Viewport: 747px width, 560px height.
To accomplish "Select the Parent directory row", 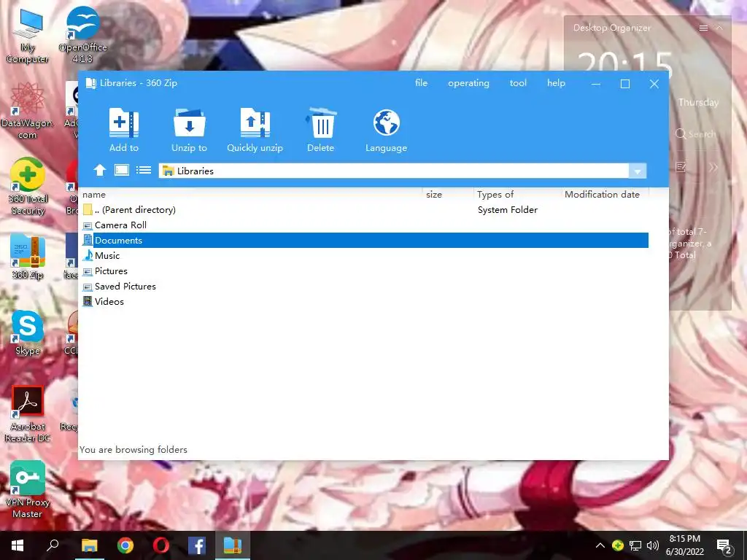I will (x=365, y=209).
